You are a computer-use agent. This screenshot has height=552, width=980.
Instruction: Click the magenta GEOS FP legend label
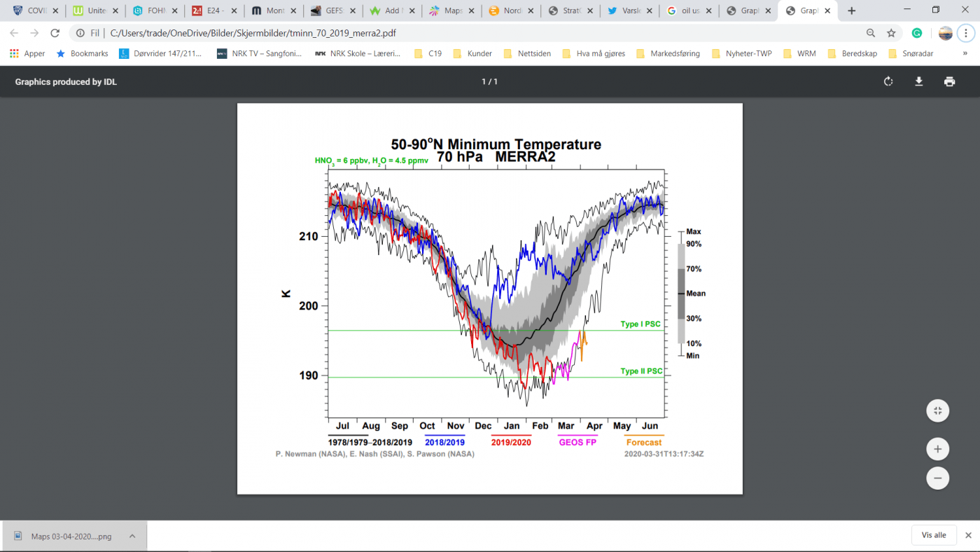pos(577,442)
